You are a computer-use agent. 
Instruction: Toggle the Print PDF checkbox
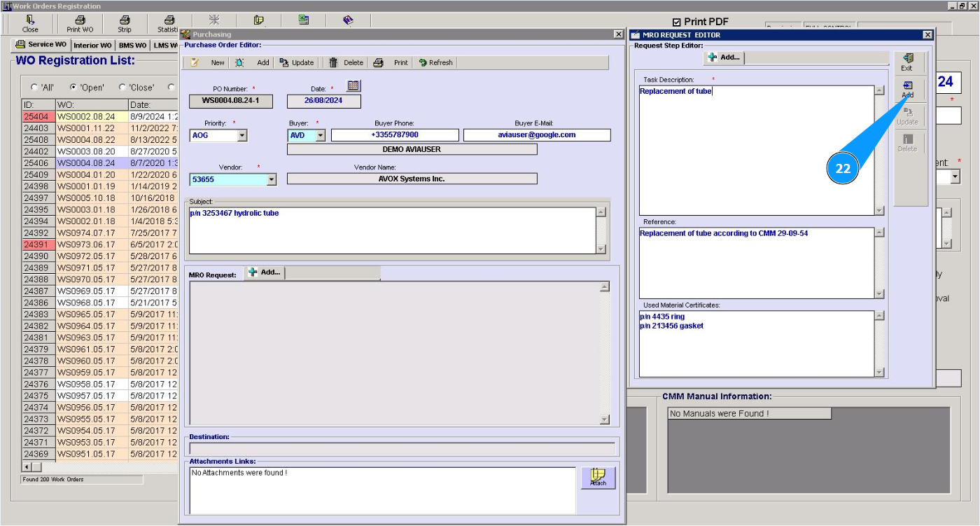676,22
